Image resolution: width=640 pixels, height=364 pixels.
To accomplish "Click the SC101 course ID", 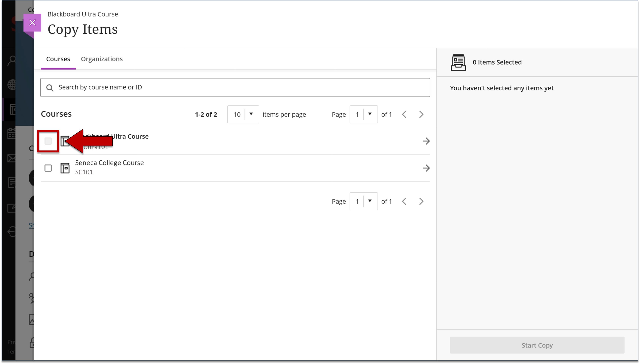I will pyautogui.click(x=84, y=172).
